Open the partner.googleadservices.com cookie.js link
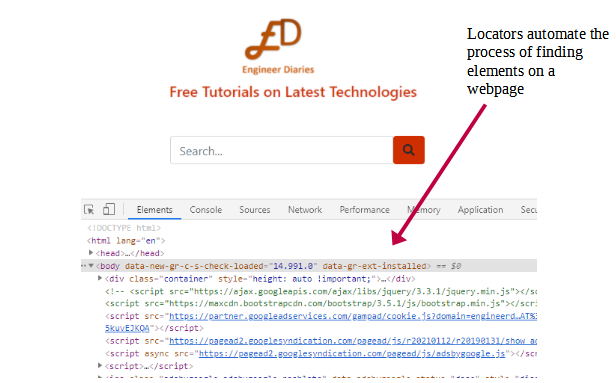Screen dimensions: 616x383 [353, 316]
